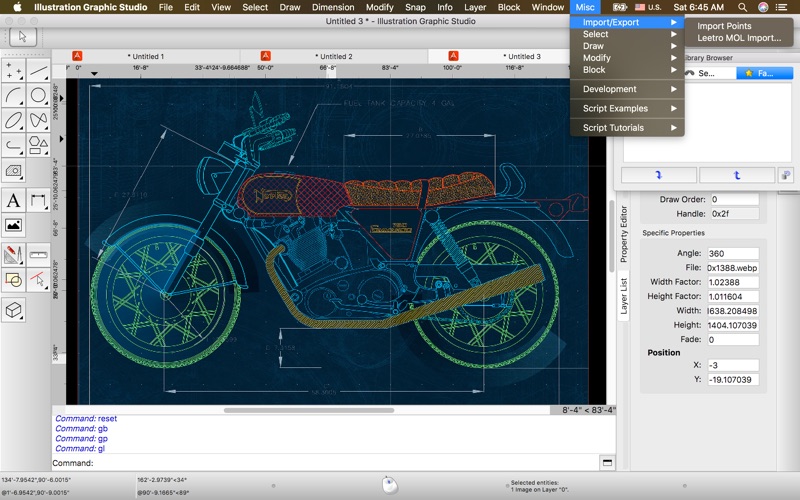Select the Spline curve tool
Image resolution: width=800 pixels, height=500 pixels.
point(38,120)
